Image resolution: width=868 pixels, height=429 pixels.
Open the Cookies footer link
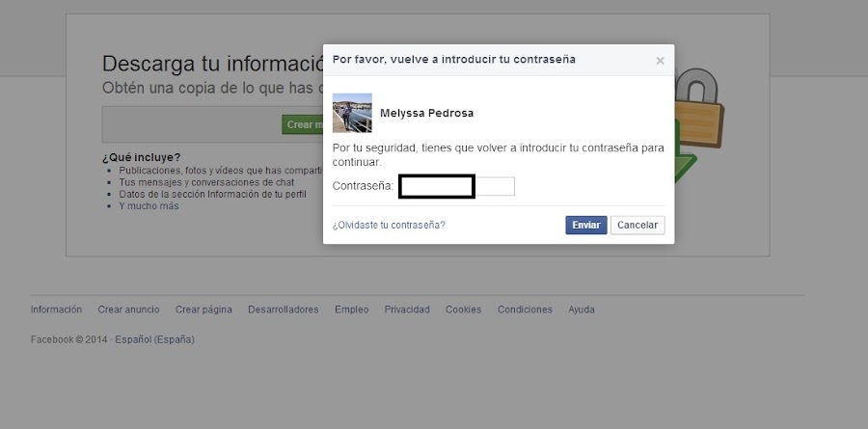pyautogui.click(x=463, y=309)
